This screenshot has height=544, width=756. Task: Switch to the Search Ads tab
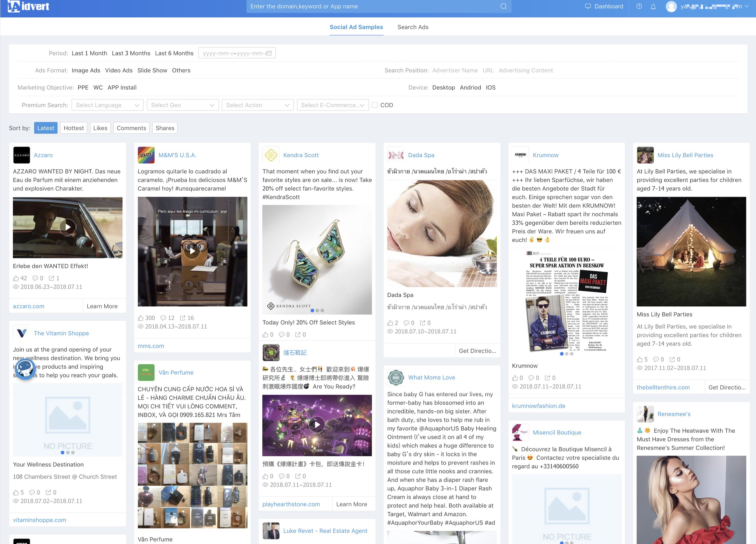click(x=413, y=27)
